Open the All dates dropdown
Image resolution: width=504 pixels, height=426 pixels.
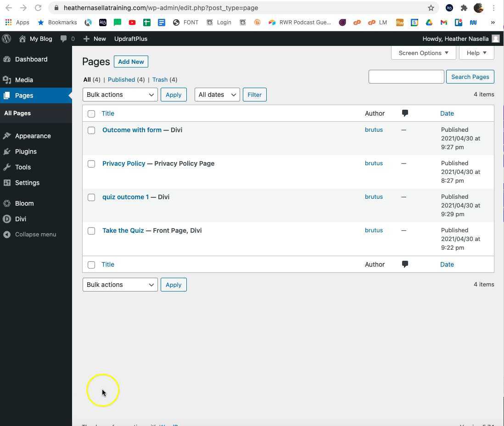tap(217, 95)
